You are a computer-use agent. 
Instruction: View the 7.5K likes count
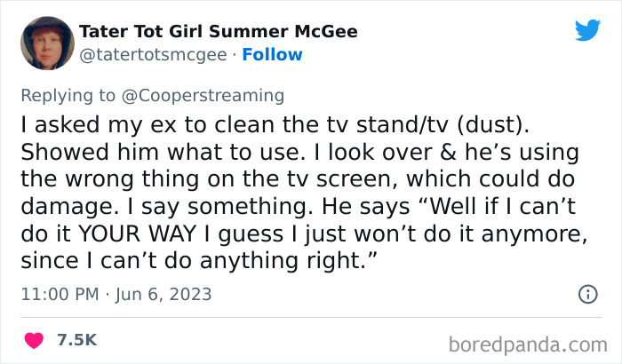(77, 340)
